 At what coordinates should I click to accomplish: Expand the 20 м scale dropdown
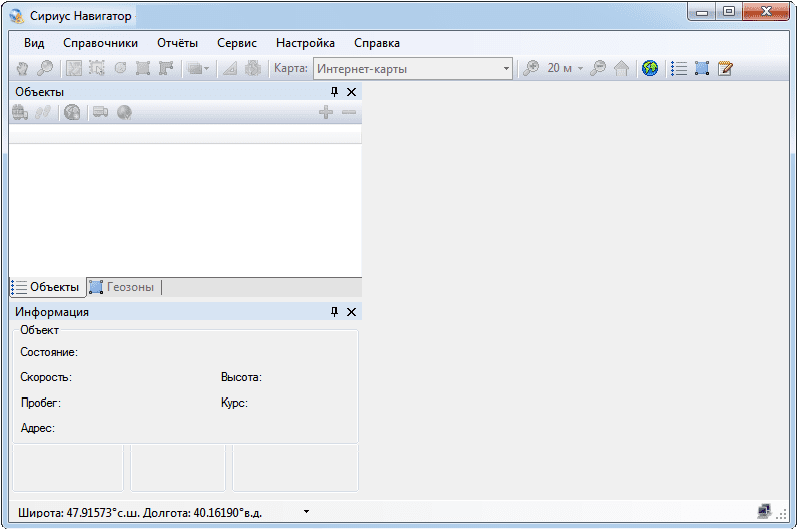tap(580, 69)
